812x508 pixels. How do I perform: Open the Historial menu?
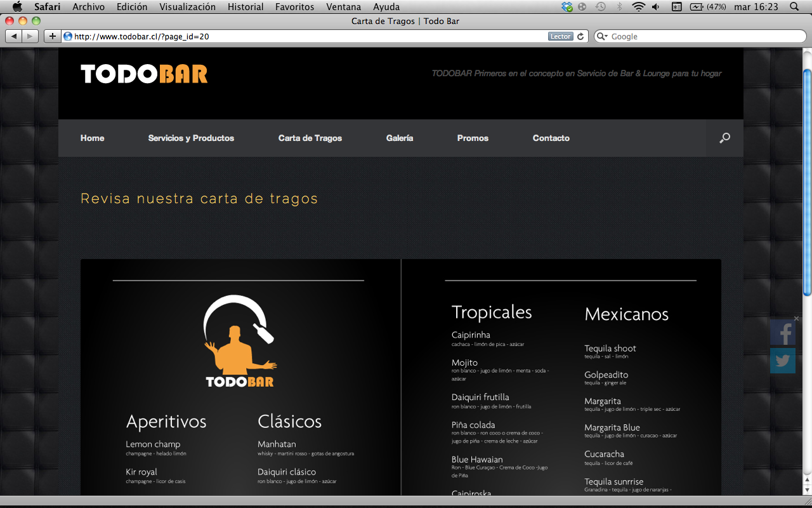[x=246, y=7]
